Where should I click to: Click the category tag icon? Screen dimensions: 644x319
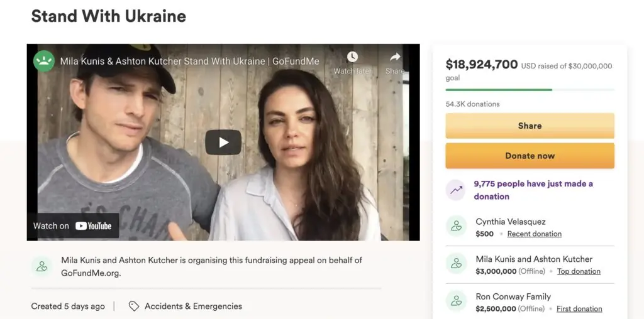[x=133, y=306]
